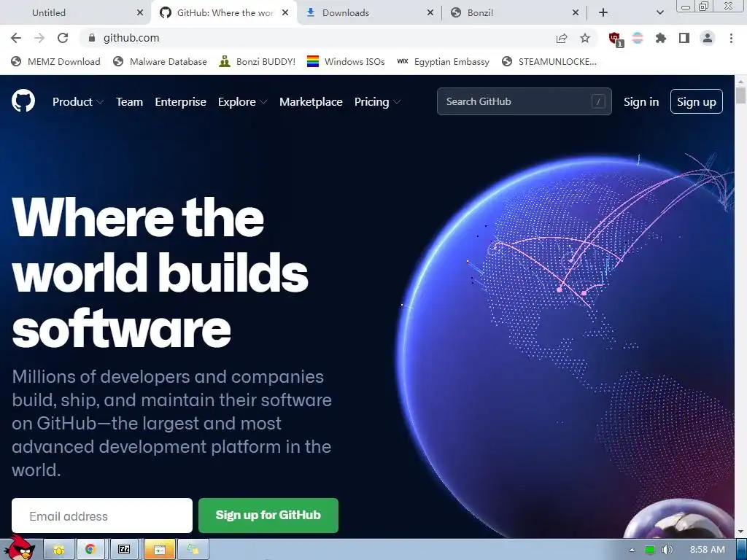Open the Extensions puzzle piece menu
The image size is (747, 560).
(661, 38)
